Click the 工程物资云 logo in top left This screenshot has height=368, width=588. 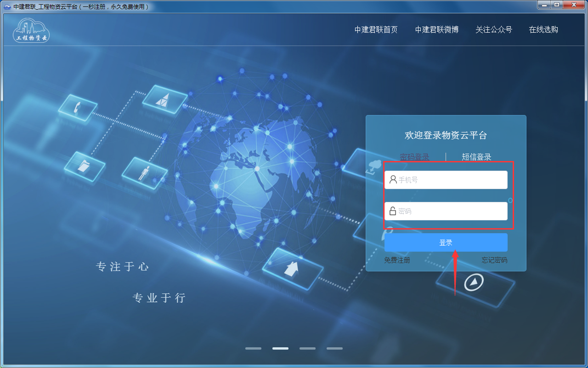point(31,30)
